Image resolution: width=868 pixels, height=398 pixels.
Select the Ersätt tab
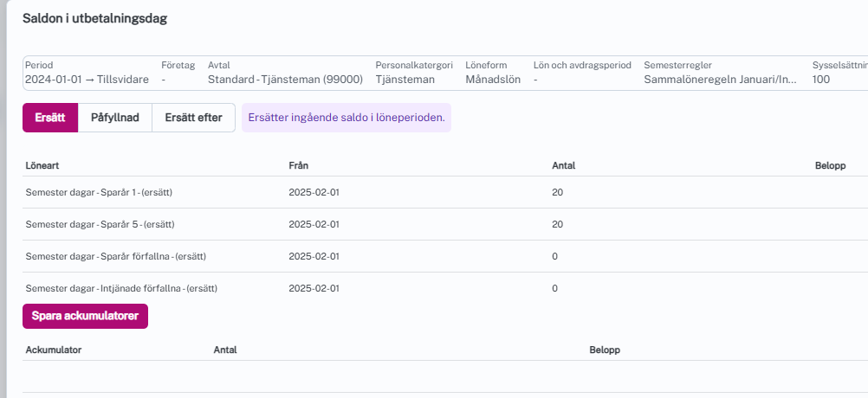50,118
